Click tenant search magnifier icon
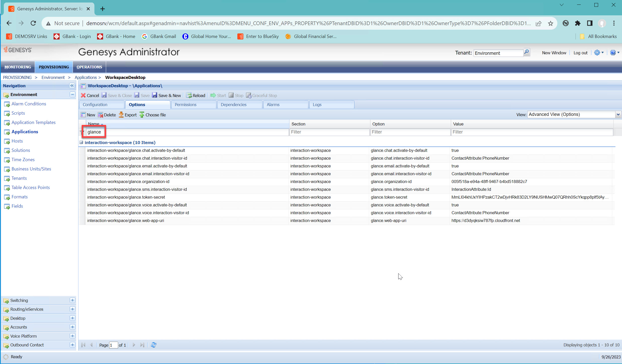 tap(526, 52)
